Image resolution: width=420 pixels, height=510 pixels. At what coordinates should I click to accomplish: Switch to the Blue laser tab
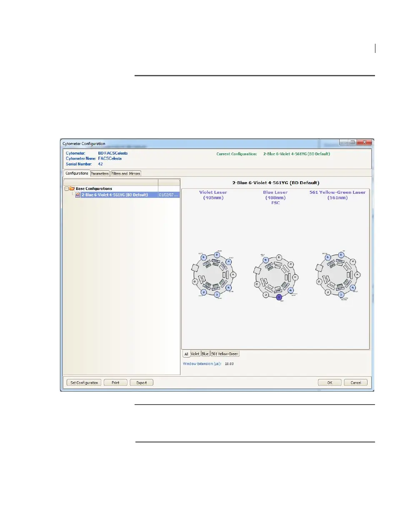205,354
